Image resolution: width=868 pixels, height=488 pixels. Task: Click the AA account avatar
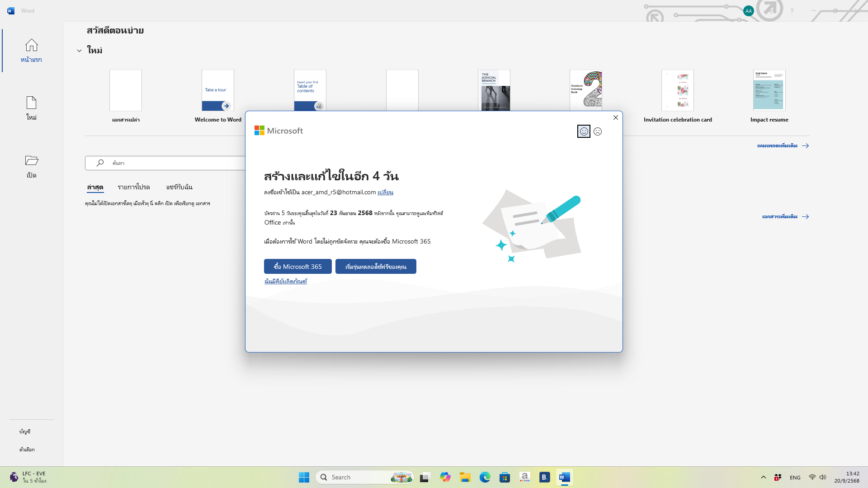748,11
